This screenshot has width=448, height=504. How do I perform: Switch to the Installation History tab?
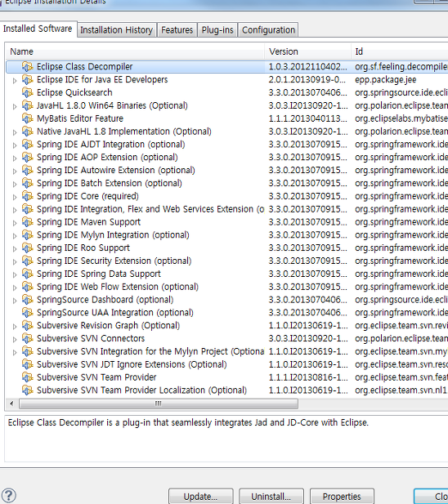point(117,30)
